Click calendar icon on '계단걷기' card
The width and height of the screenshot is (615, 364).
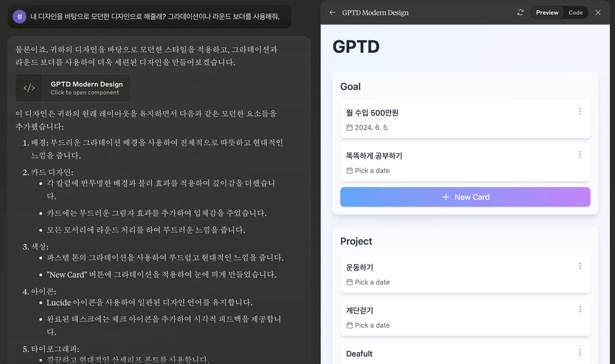coord(349,325)
